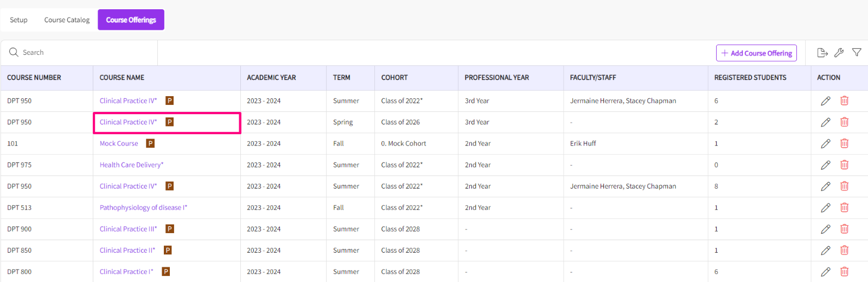This screenshot has width=868, height=282.
Task: Click the P badge next to Clinical Practice II
Action: click(x=168, y=250)
